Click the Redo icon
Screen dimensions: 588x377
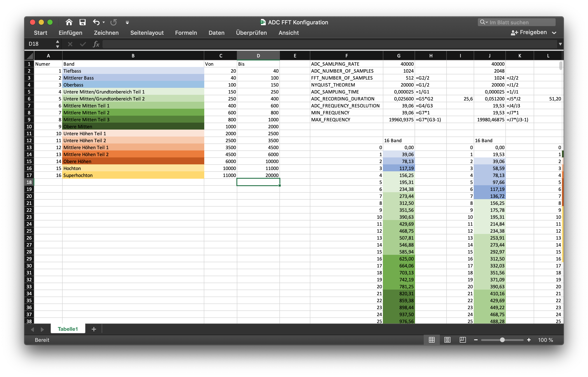pos(113,22)
